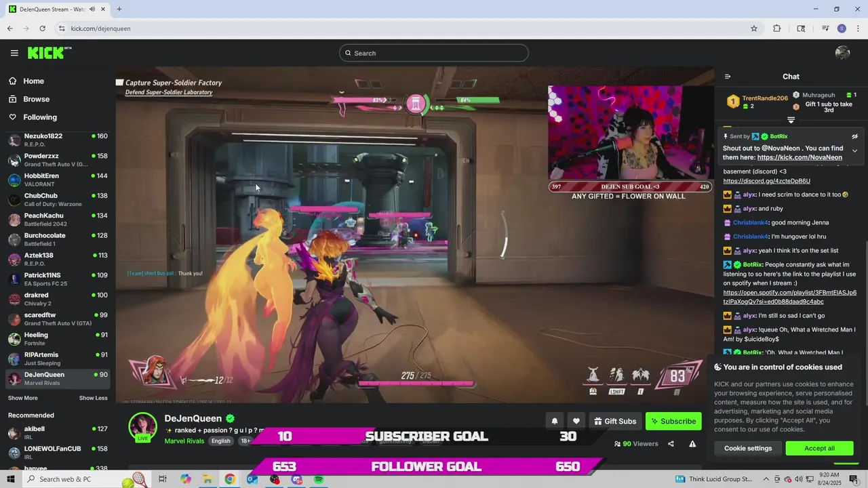Click TrentRandle206 top gifter name
Screen dimensions: 868x488
765,98
